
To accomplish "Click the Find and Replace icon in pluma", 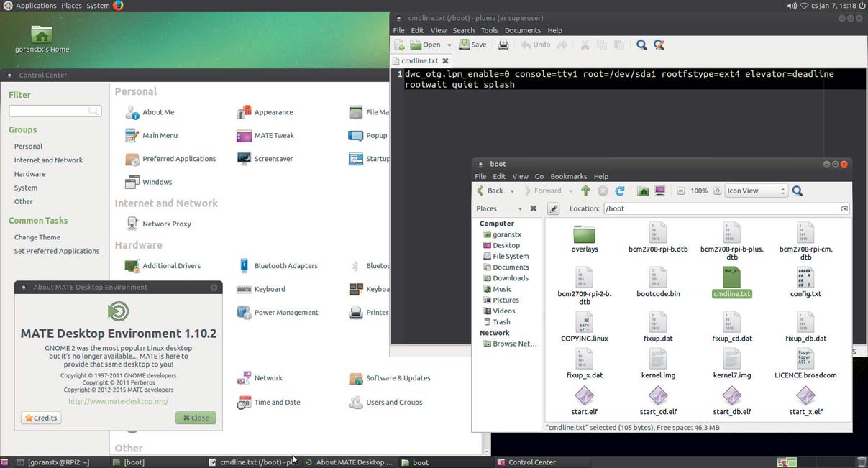I will 659,45.
